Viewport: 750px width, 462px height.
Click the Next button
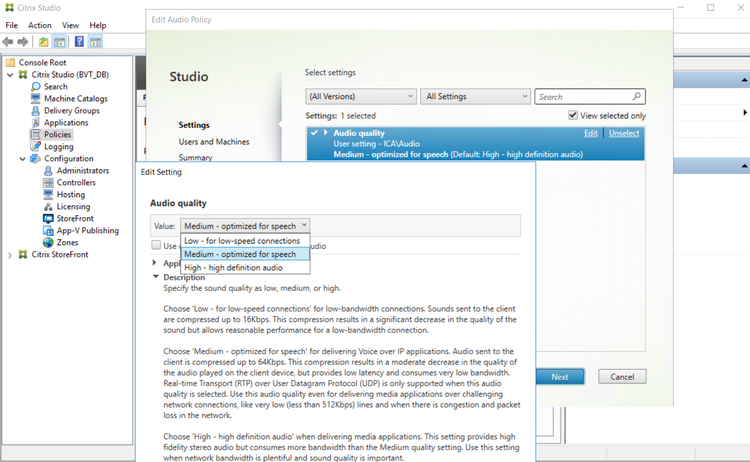coord(560,377)
